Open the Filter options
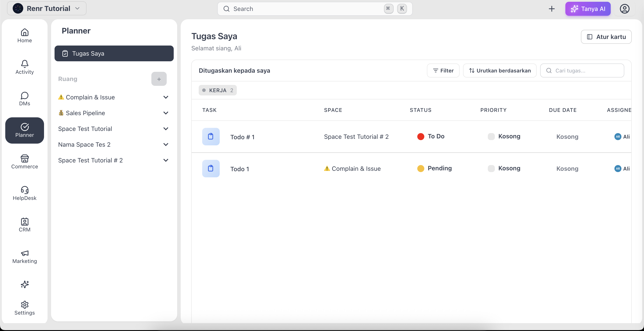The height and width of the screenshot is (331, 644). click(x=443, y=71)
